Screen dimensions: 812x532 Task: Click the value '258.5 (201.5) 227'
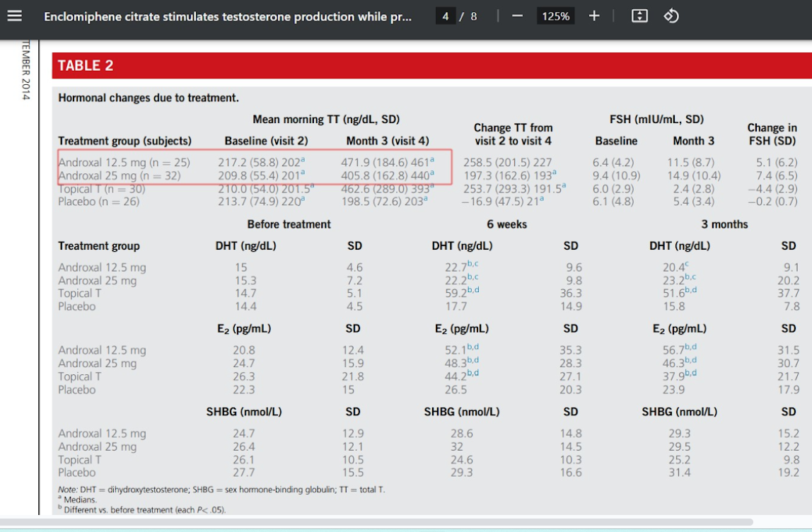click(508, 163)
